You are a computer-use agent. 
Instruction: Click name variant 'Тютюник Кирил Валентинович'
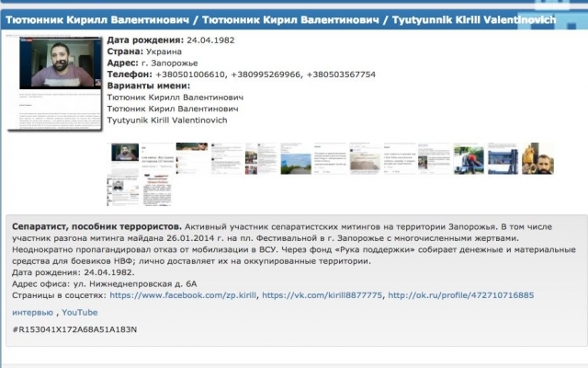tap(173, 109)
